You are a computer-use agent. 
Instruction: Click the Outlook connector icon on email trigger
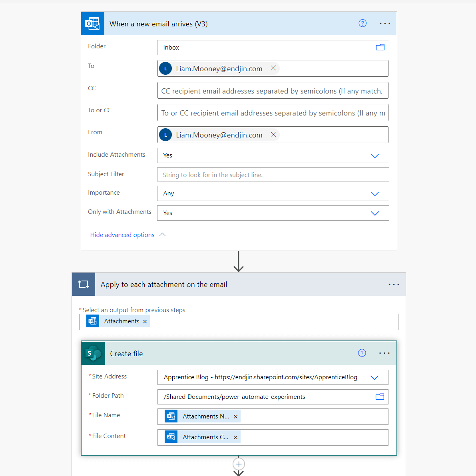point(92,23)
